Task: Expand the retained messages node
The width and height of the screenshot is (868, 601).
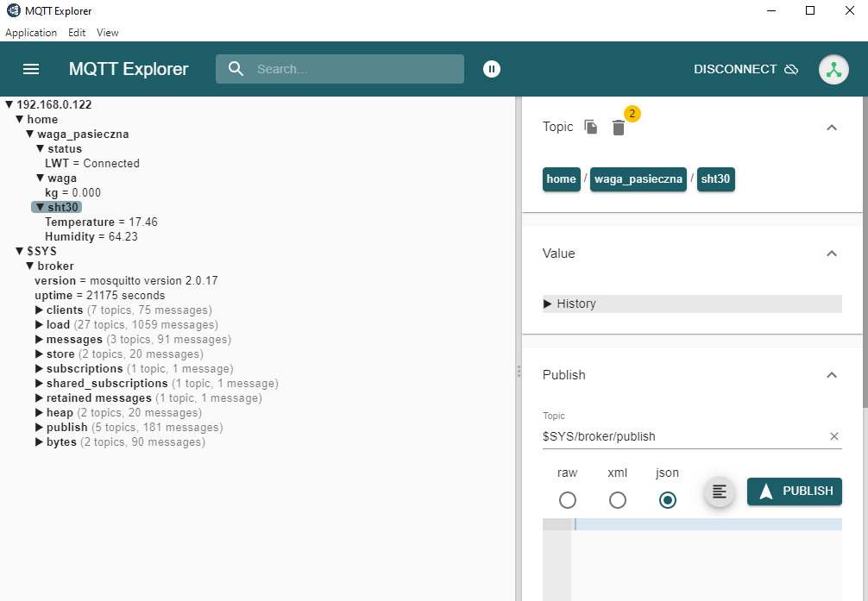Action: click(x=40, y=398)
